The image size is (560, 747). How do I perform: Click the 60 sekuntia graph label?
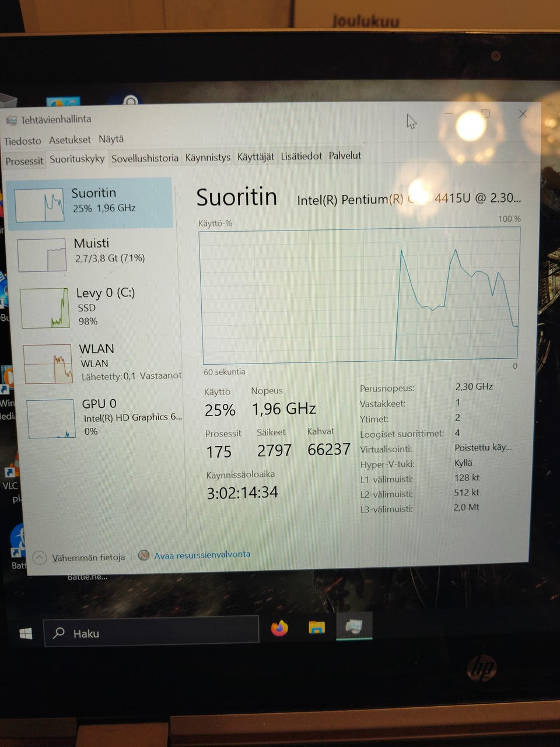point(224,372)
